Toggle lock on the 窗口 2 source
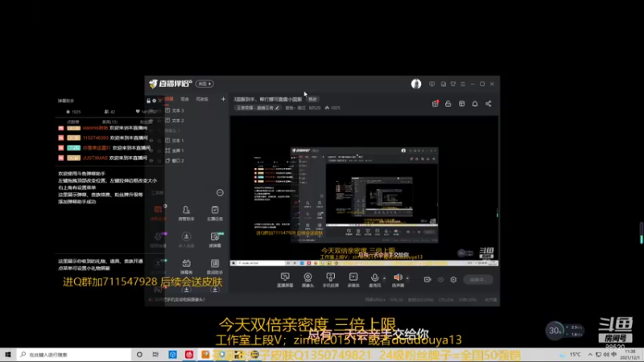The image size is (644, 362). coord(159,160)
